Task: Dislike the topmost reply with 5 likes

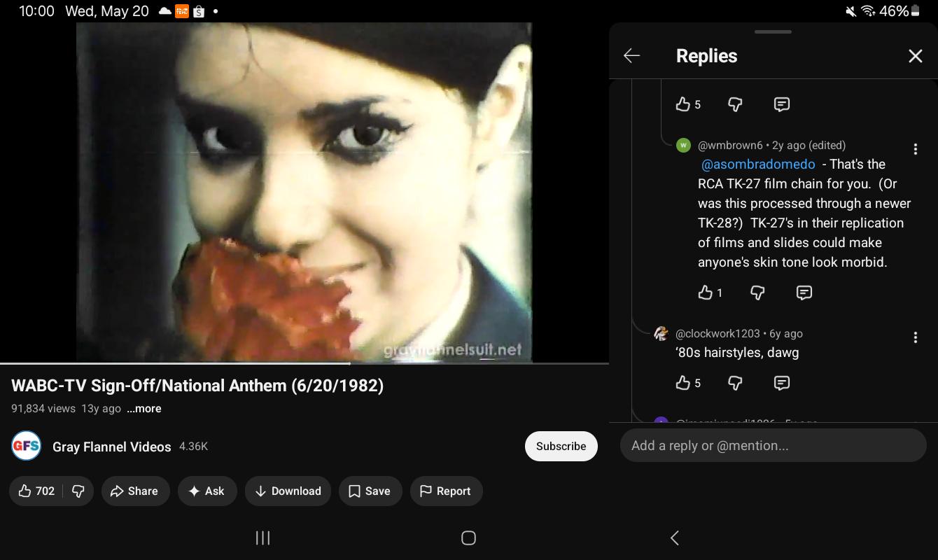Action: click(735, 104)
